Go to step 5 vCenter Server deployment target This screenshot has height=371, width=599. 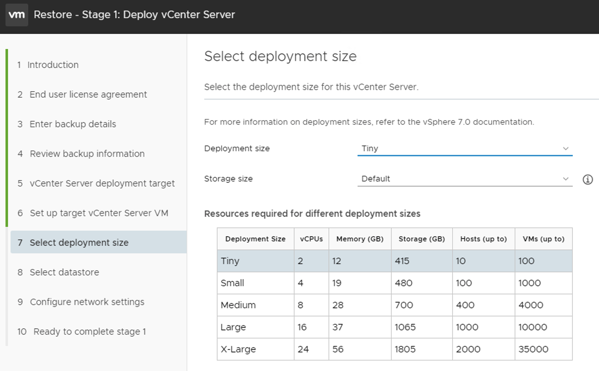[96, 183]
